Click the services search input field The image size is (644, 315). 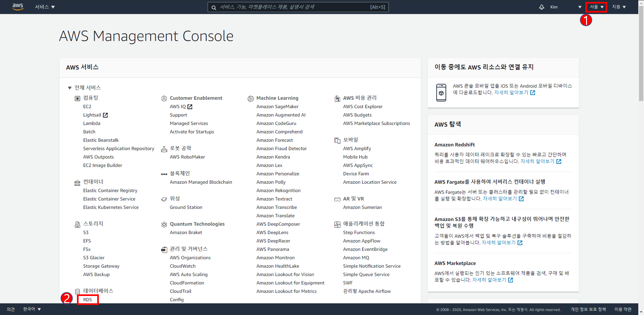(298, 7)
